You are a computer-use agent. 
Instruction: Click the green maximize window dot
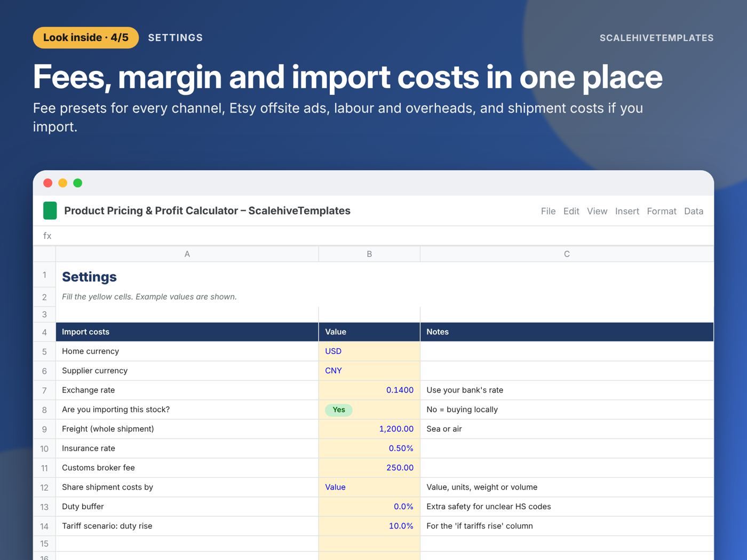[x=77, y=183]
